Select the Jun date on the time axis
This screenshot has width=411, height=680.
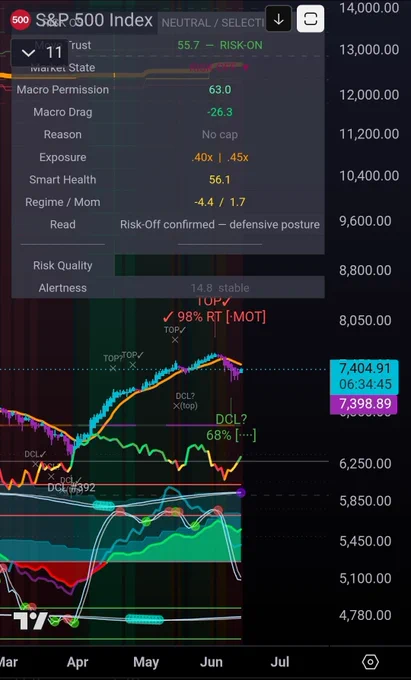coord(211,662)
